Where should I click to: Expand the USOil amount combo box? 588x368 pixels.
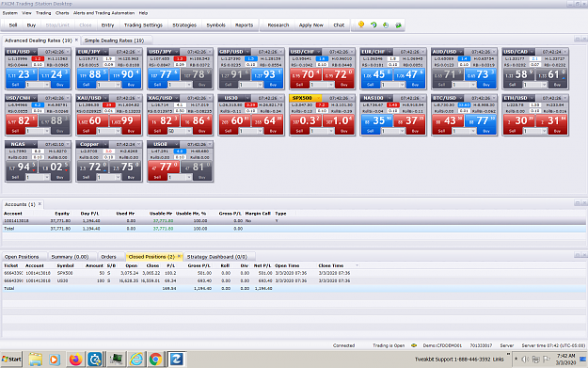(x=189, y=177)
